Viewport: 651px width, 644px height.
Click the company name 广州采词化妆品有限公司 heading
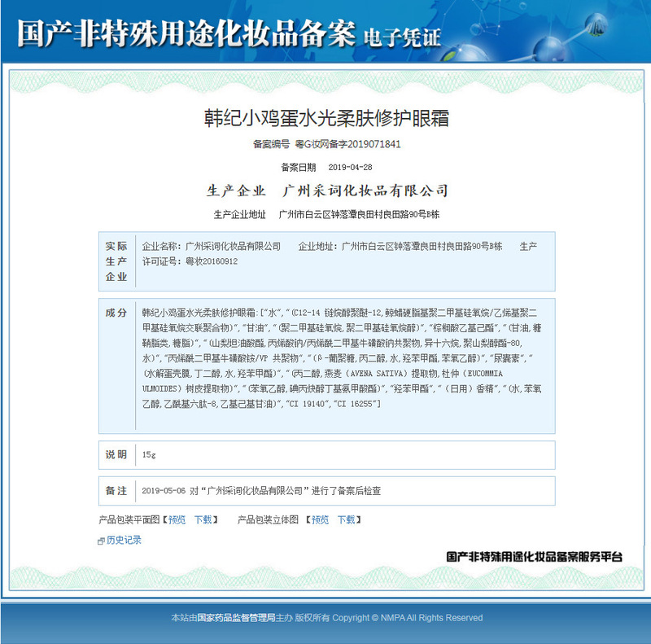click(365, 191)
